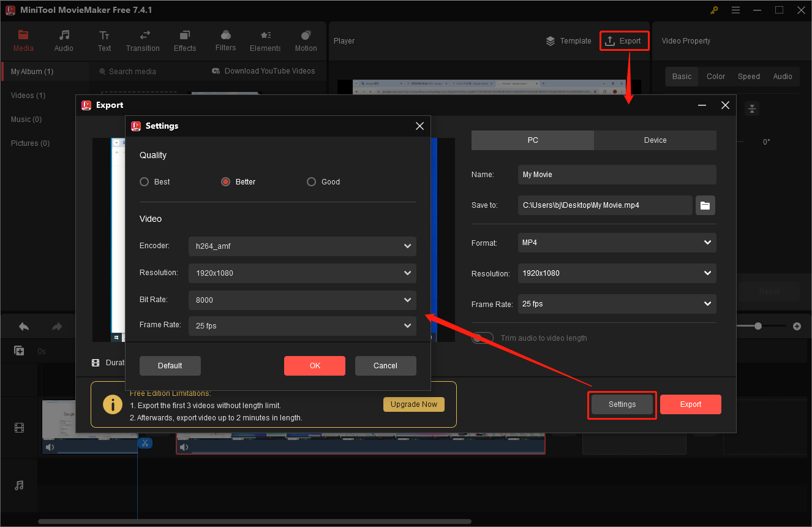Click the Default button in Settings
Screen dimensions: 812x527
[170, 366]
